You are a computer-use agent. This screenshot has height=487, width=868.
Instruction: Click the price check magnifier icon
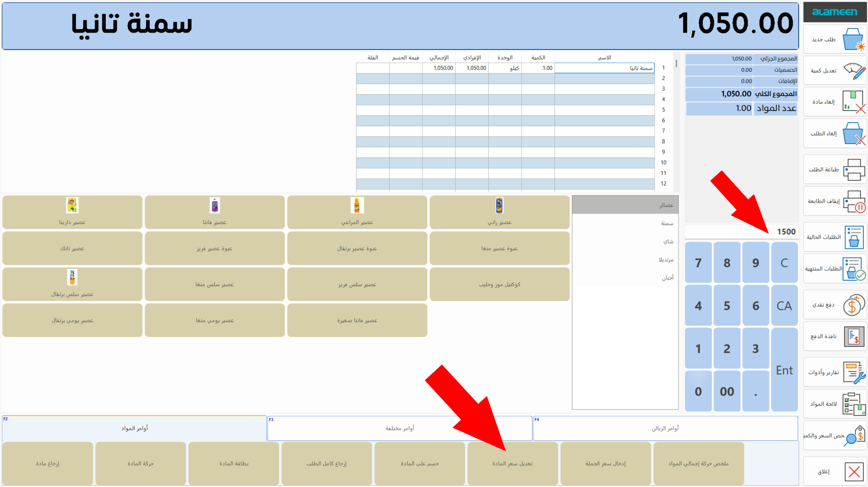tap(853, 436)
